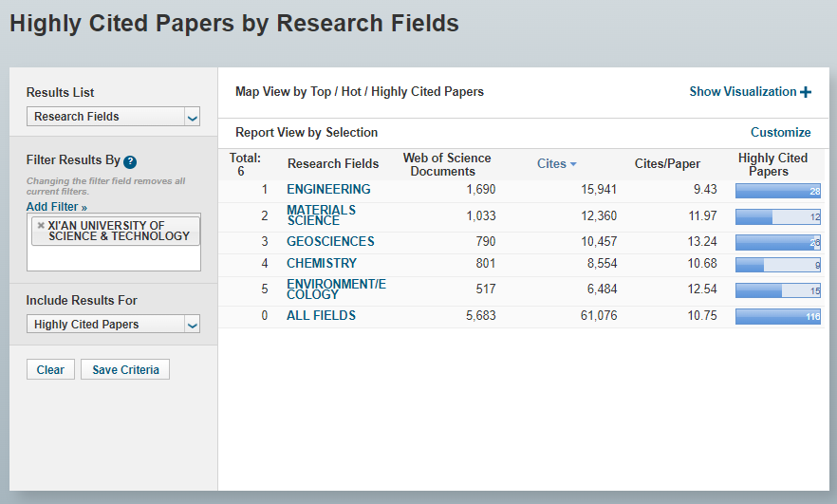Screen dimensions: 837x504
Task: Select the 13.24 cites per paper value
Action: (x=702, y=241)
